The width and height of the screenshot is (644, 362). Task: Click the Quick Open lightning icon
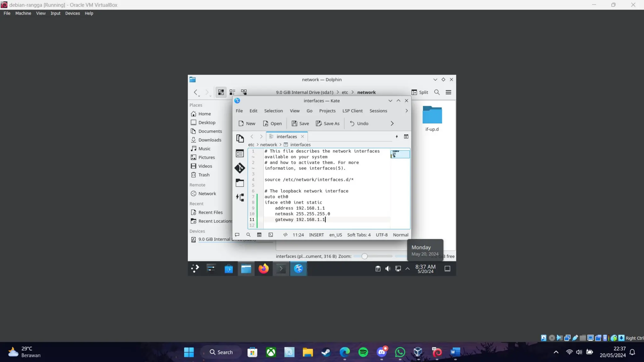pos(397,137)
